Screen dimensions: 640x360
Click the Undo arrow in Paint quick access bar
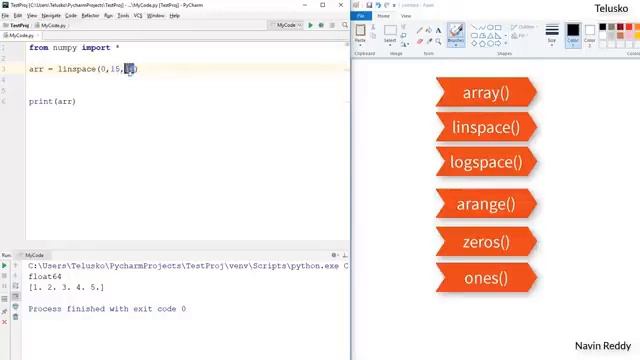coord(378,5)
